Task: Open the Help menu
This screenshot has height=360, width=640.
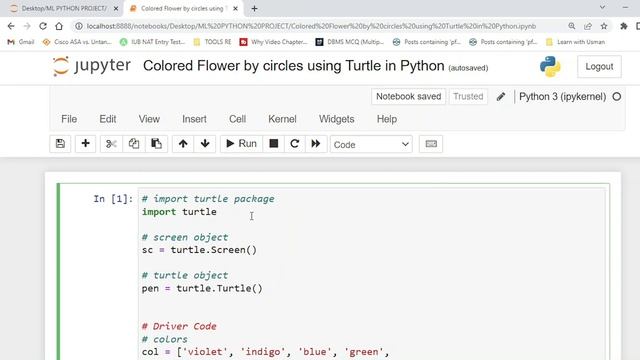Action: [x=387, y=119]
